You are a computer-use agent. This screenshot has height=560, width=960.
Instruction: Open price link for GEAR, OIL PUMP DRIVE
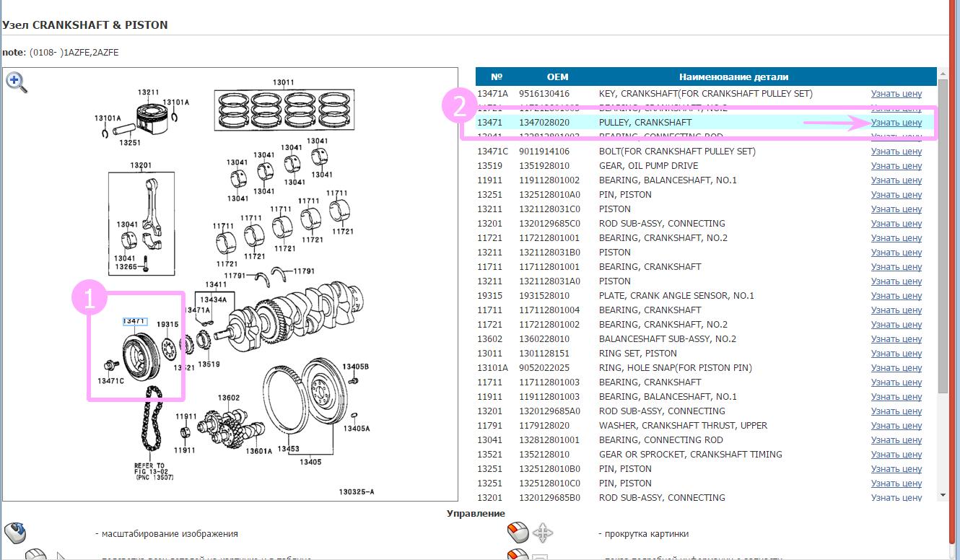pos(896,166)
